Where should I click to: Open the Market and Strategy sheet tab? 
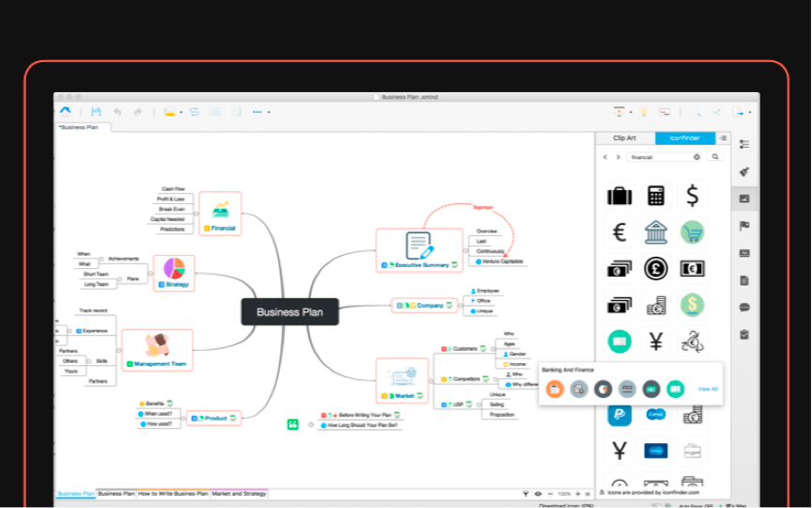240,493
